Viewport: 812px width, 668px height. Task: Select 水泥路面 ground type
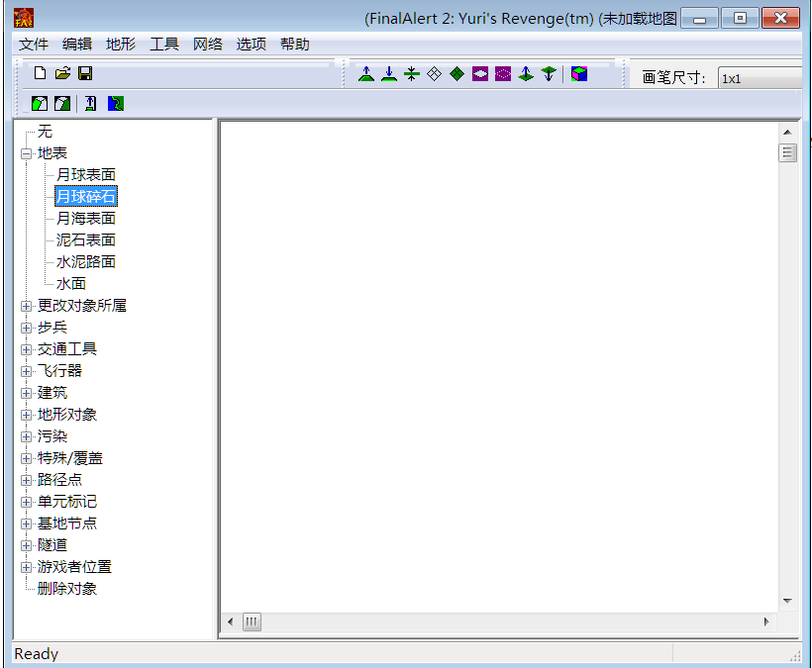(86, 262)
